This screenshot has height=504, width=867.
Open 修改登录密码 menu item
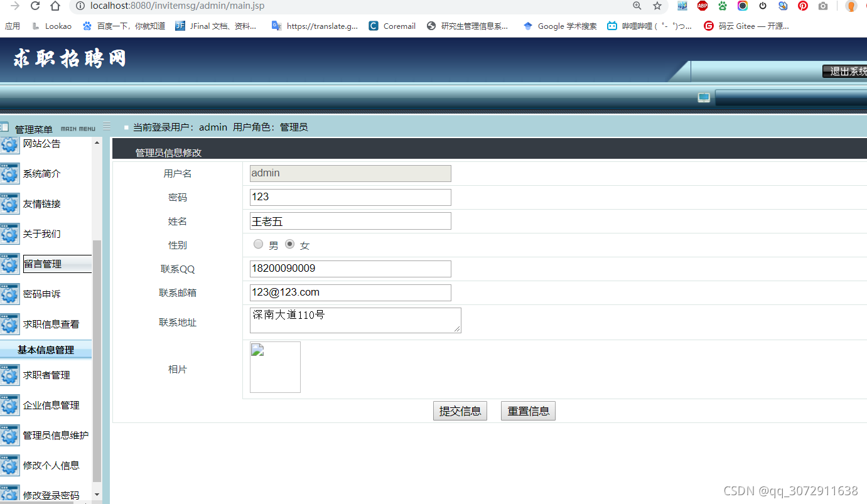(51, 495)
